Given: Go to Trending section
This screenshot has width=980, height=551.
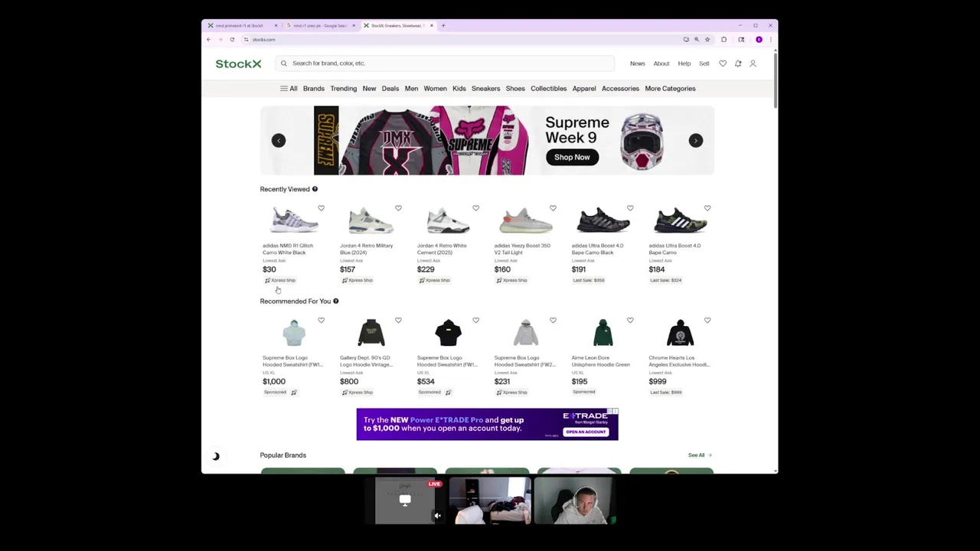Looking at the screenshot, I should (x=344, y=89).
